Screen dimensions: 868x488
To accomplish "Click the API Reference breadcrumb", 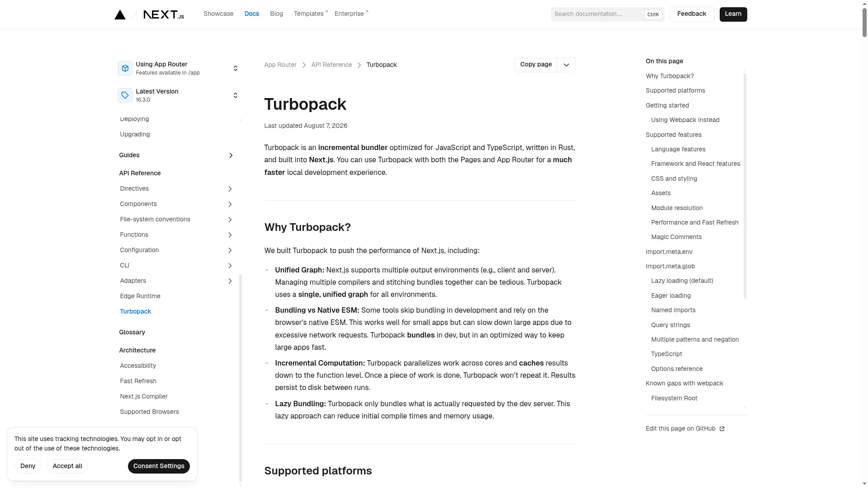I will 331,65.
